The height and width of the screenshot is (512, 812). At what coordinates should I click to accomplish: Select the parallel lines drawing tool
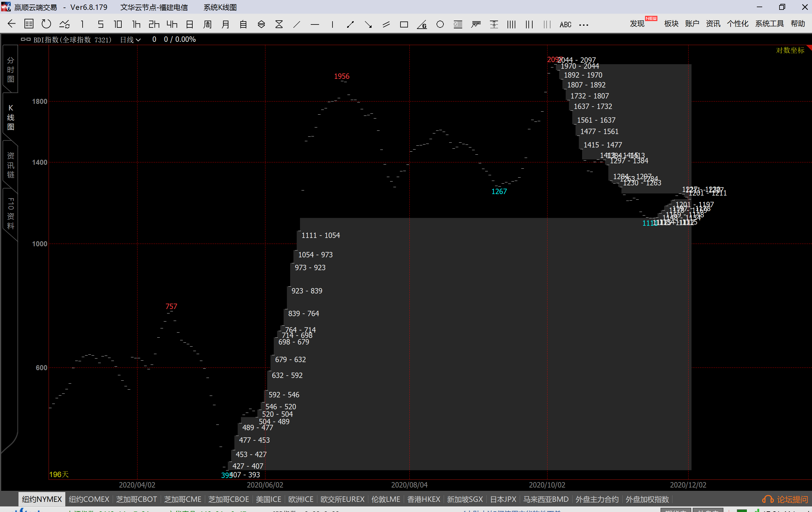[386, 24]
